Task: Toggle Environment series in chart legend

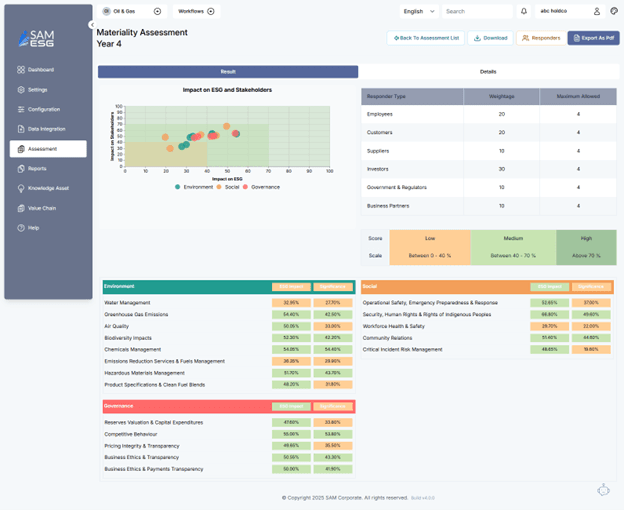Action: point(194,187)
